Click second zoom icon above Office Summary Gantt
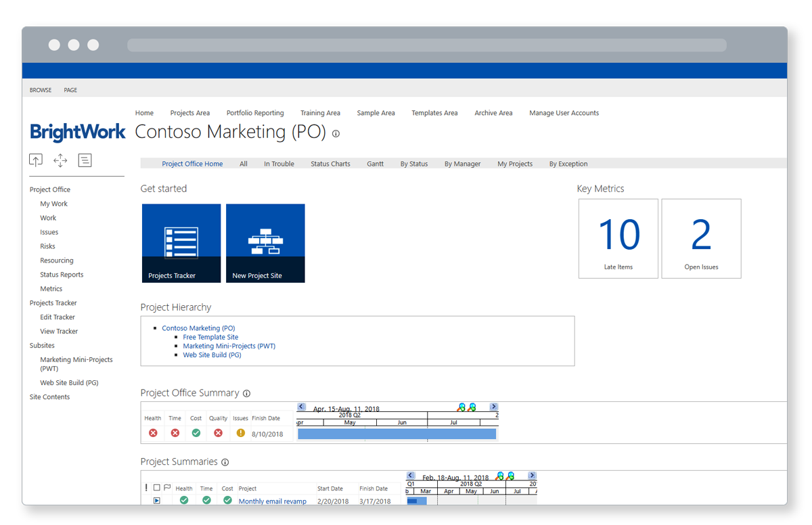Image resolution: width=812 pixels, height=525 pixels. pos(472,407)
